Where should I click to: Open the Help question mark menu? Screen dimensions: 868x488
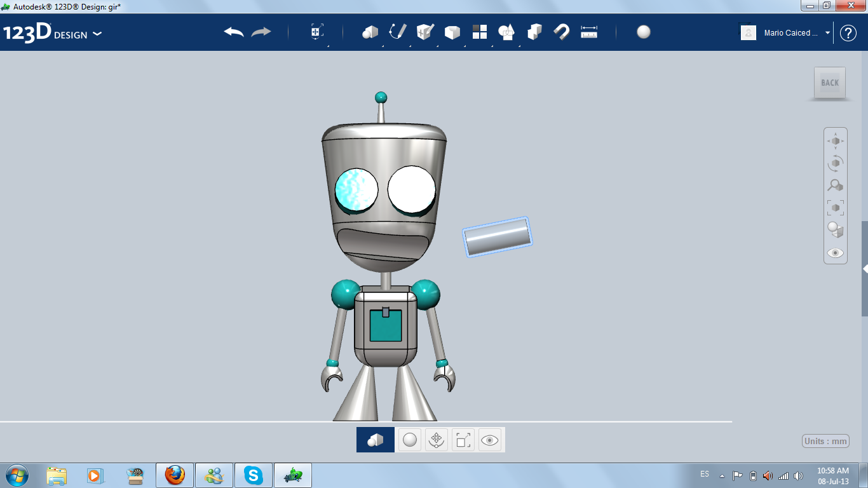click(x=848, y=33)
